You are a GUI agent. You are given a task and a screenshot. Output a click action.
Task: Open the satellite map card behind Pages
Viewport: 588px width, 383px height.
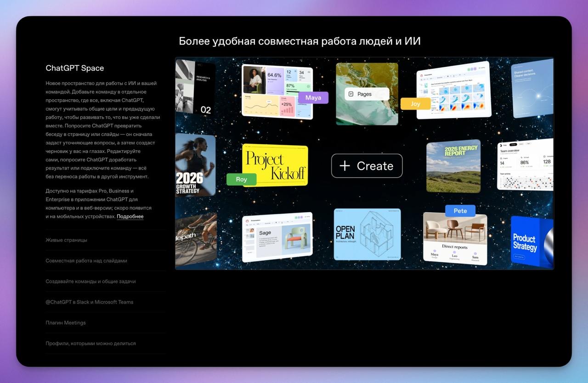(367, 94)
